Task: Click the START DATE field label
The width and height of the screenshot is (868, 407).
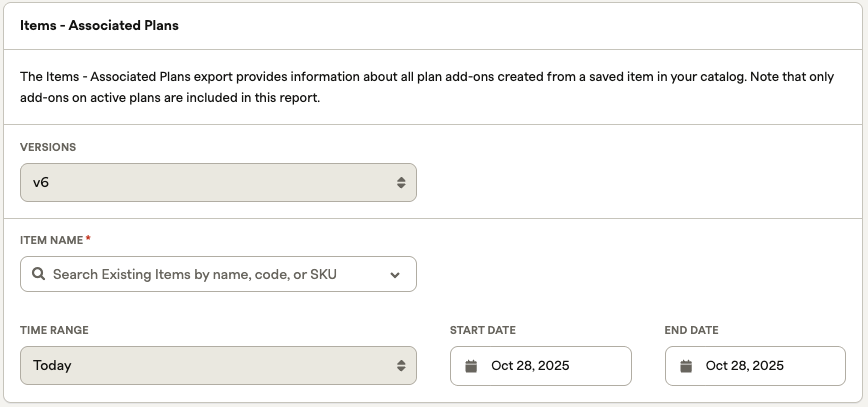Action: (483, 330)
